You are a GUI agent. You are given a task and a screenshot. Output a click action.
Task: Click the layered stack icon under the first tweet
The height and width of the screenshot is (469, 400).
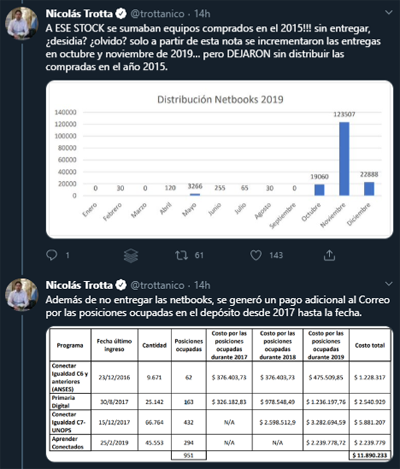coord(131,256)
